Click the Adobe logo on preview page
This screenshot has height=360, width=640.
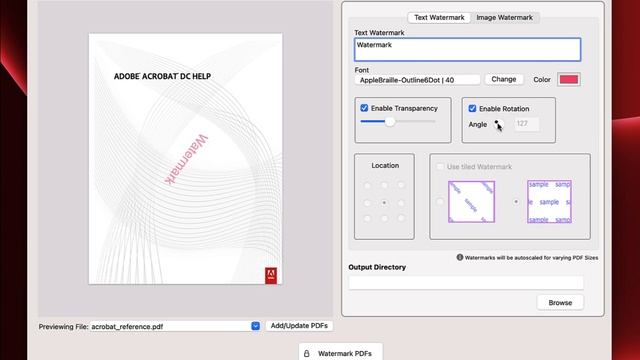tap(271, 276)
